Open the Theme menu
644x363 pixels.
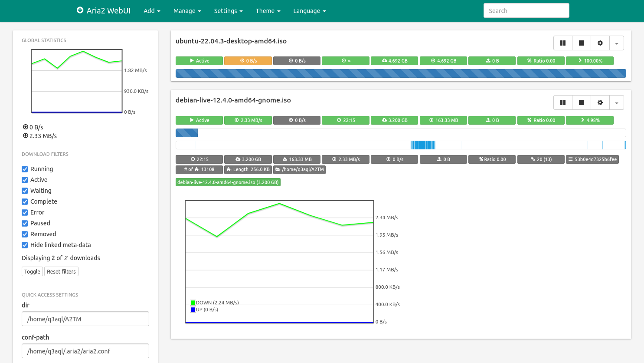point(268,11)
